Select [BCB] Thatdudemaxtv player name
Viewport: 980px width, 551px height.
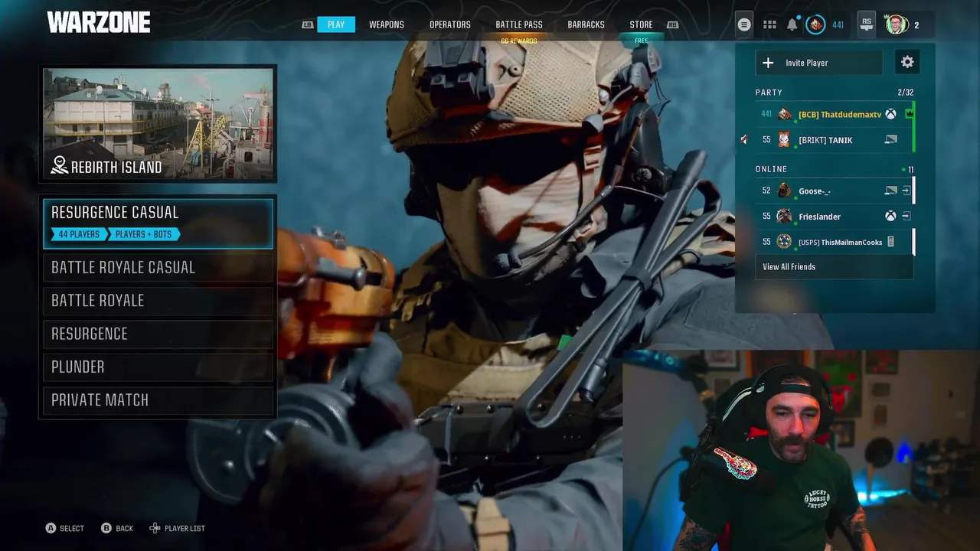pyautogui.click(x=840, y=114)
